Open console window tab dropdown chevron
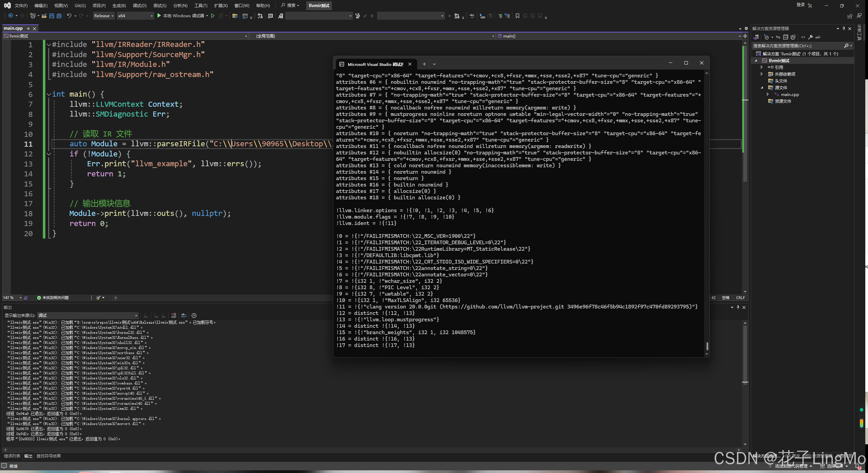Image resolution: width=868 pixels, height=473 pixels. (434, 64)
